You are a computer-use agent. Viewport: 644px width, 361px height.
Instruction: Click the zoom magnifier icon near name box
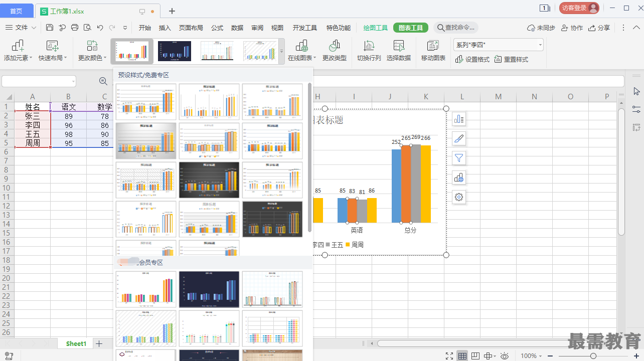pos(103,81)
